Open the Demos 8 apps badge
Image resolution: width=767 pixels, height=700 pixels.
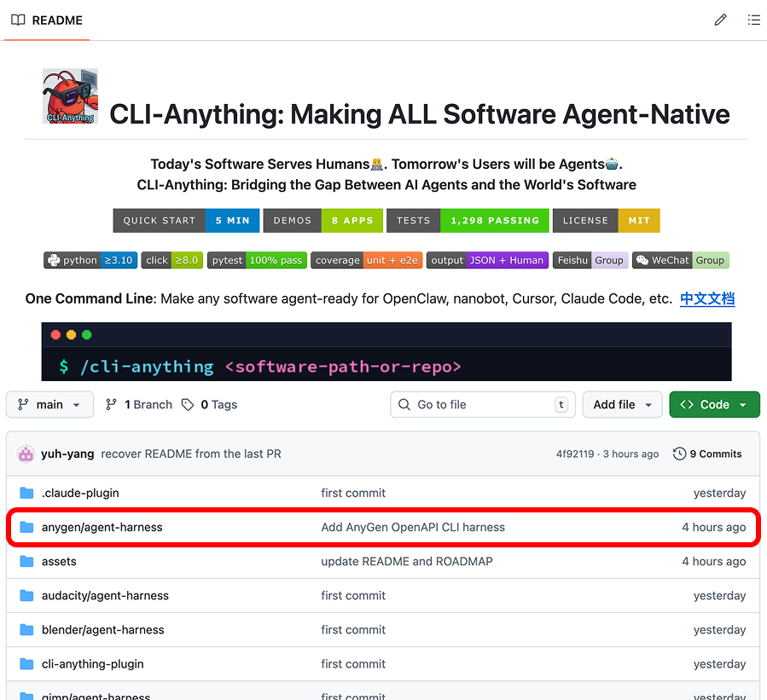click(x=323, y=221)
